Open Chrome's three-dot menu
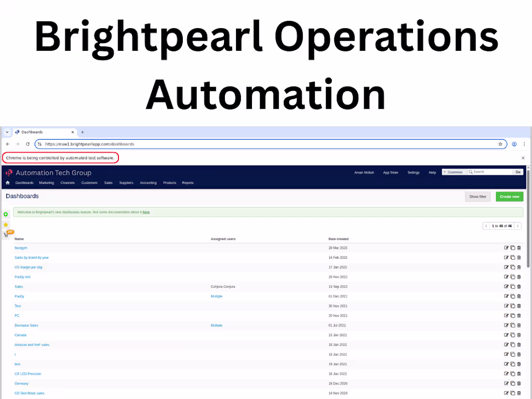This screenshot has height=399, width=532. click(524, 144)
